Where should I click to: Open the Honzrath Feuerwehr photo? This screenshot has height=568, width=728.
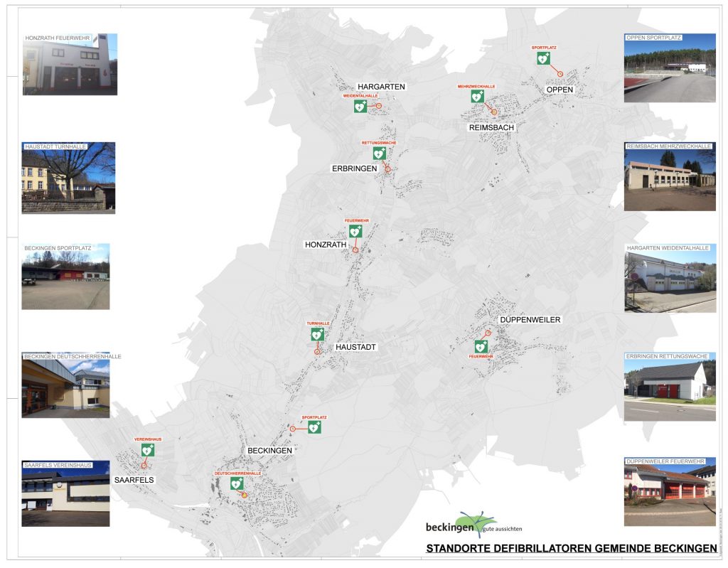point(70,64)
